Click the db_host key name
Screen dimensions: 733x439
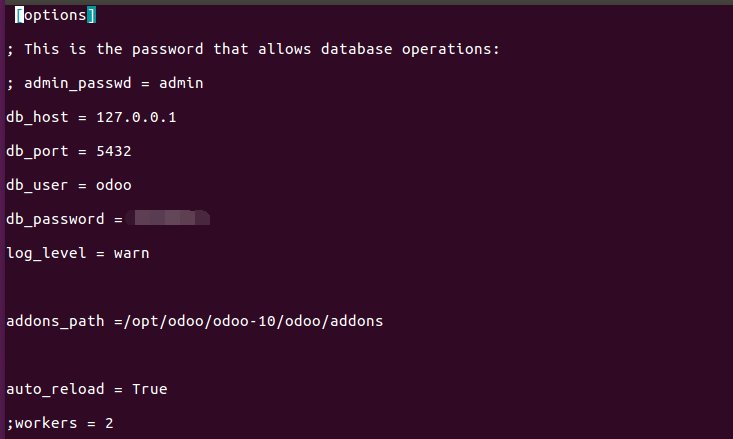tap(37, 117)
